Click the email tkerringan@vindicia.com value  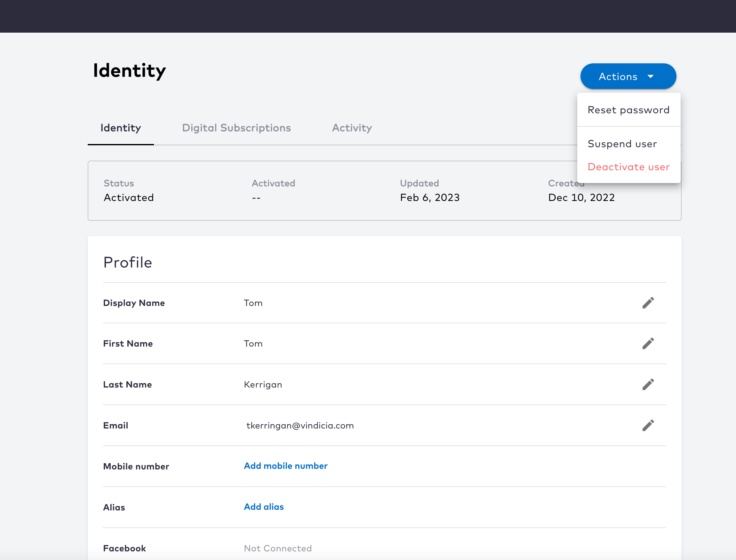tap(300, 425)
